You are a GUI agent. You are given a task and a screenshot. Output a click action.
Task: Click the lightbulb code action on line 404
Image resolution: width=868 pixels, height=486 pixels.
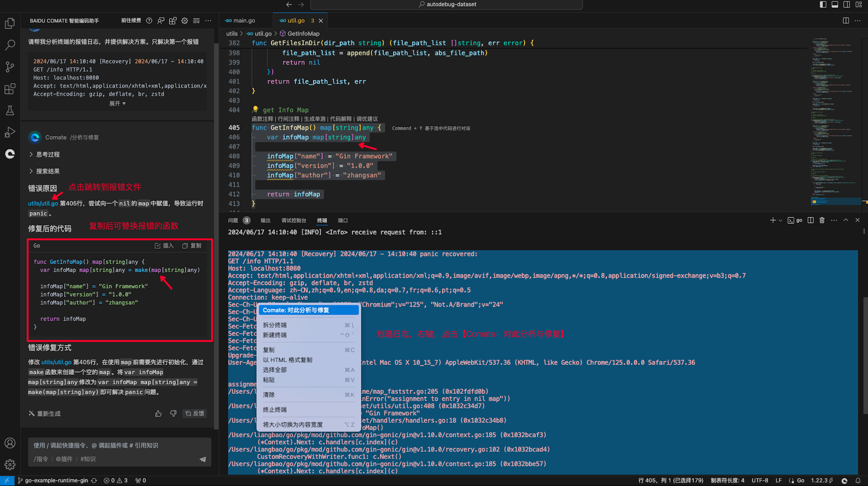click(255, 109)
